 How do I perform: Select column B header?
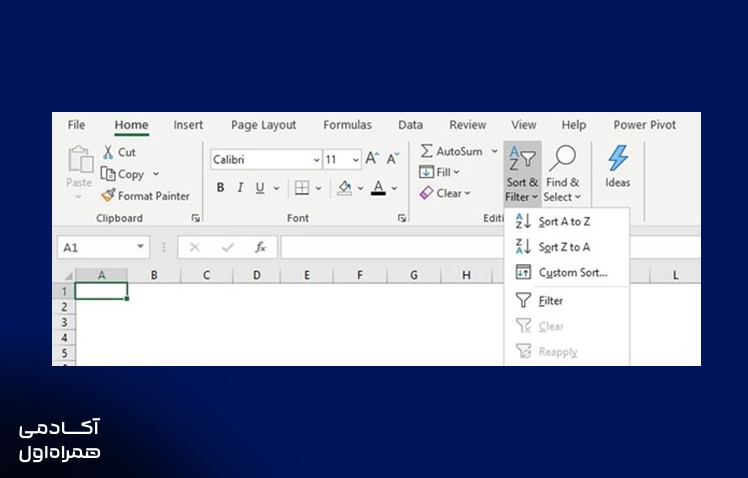[x=154, y=275]
